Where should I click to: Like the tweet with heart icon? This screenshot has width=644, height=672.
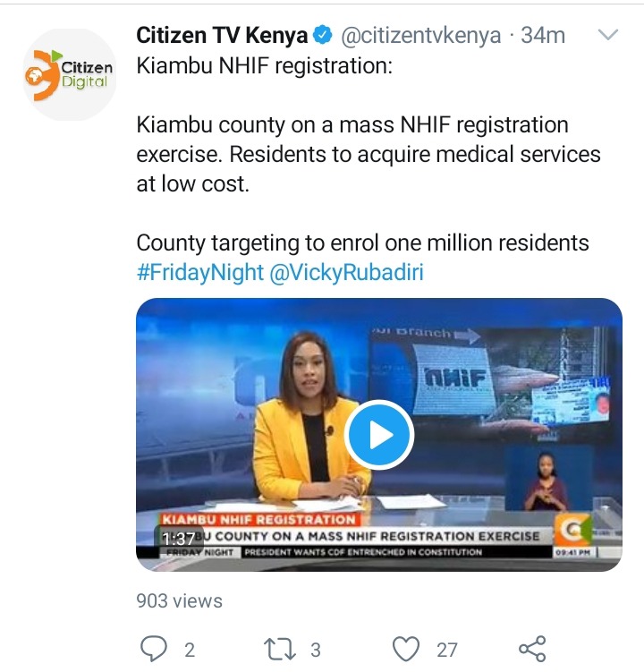click(406, 650)
